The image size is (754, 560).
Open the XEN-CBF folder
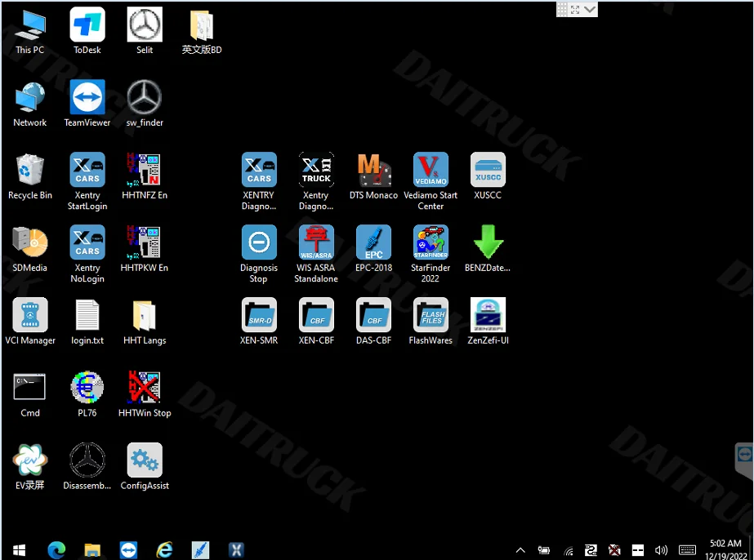click(316, 321)
